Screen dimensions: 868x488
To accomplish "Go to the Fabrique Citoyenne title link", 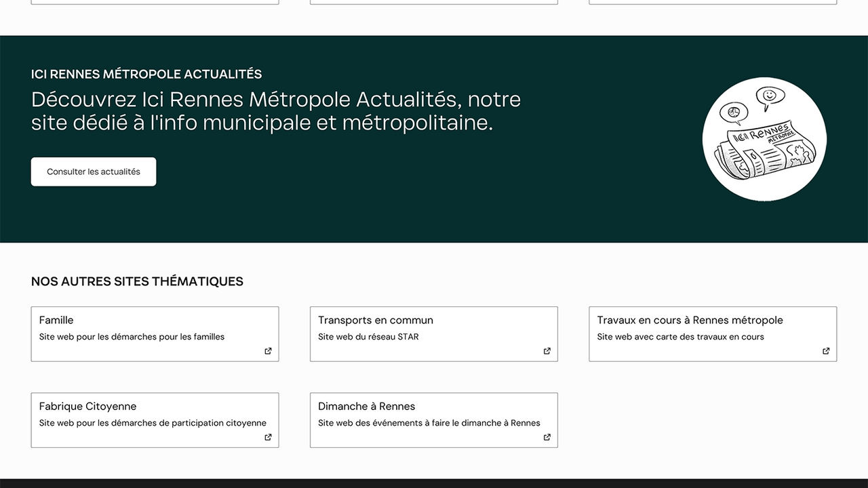I will (x=87, y=406).
